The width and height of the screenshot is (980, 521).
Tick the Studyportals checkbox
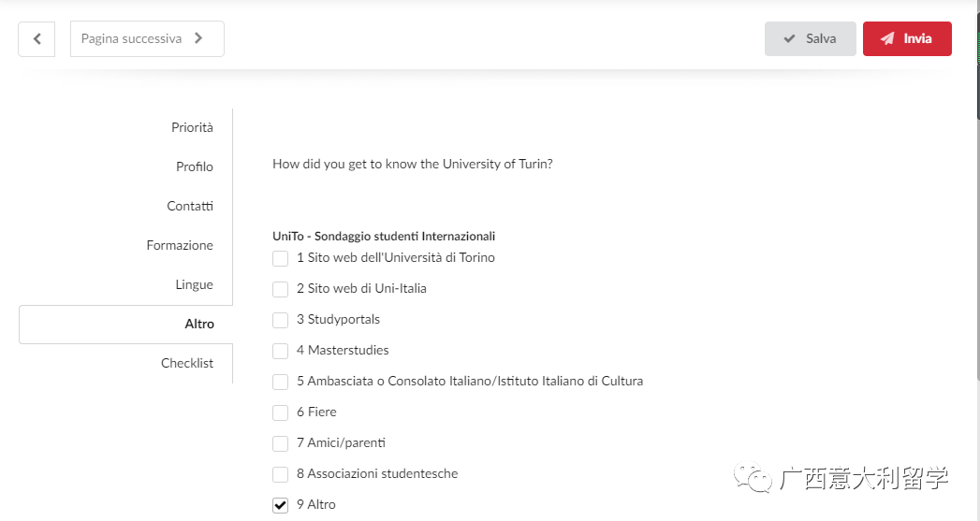[280, 320]
